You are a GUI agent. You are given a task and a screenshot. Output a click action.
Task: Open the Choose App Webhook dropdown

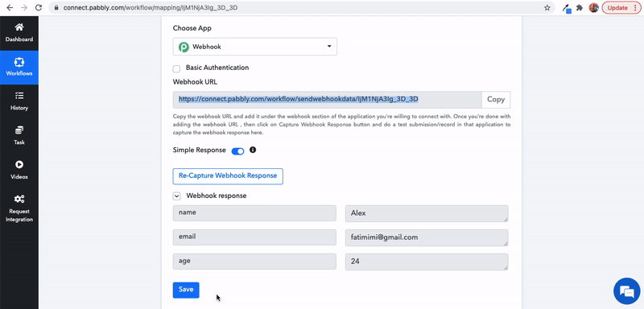254,47
